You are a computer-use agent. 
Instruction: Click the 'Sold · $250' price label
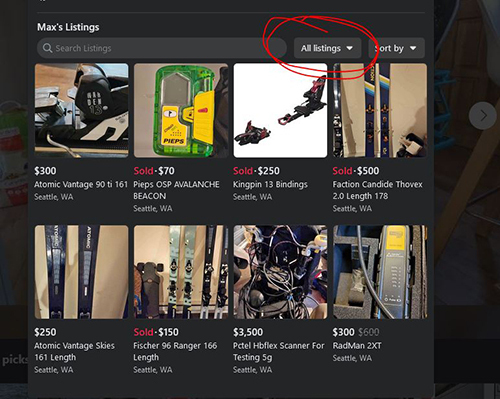[x=256, y=171]
